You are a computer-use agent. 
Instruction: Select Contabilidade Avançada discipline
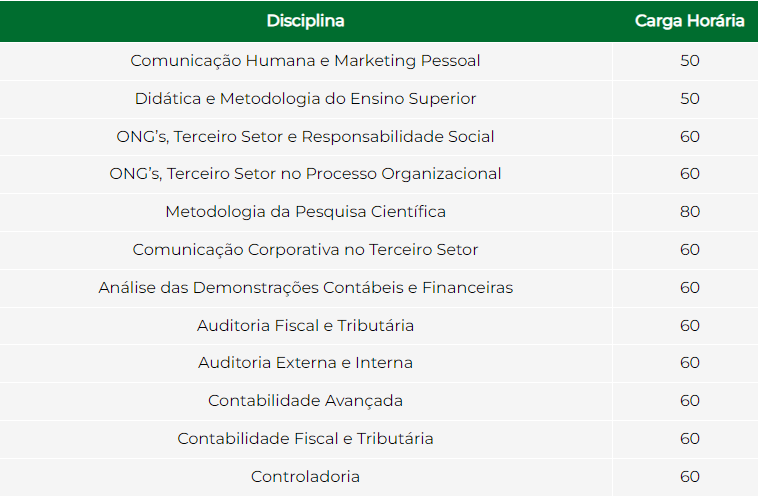pyautogui.click(x=306, y=401)
